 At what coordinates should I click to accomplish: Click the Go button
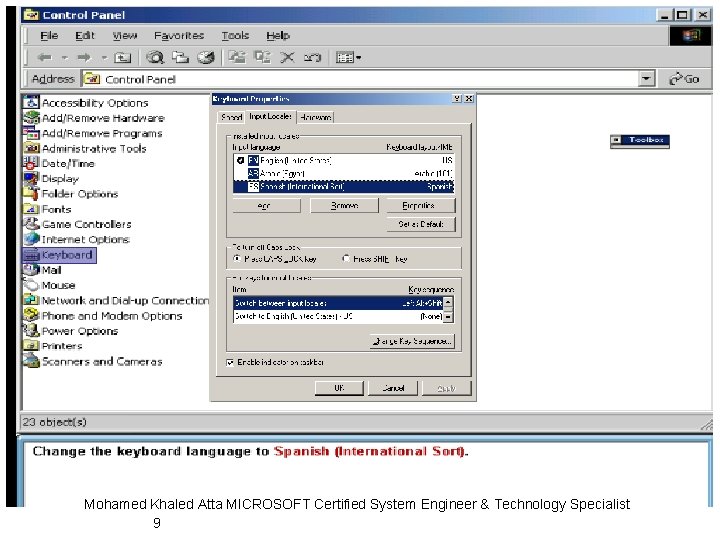click(x=685, y=79)
